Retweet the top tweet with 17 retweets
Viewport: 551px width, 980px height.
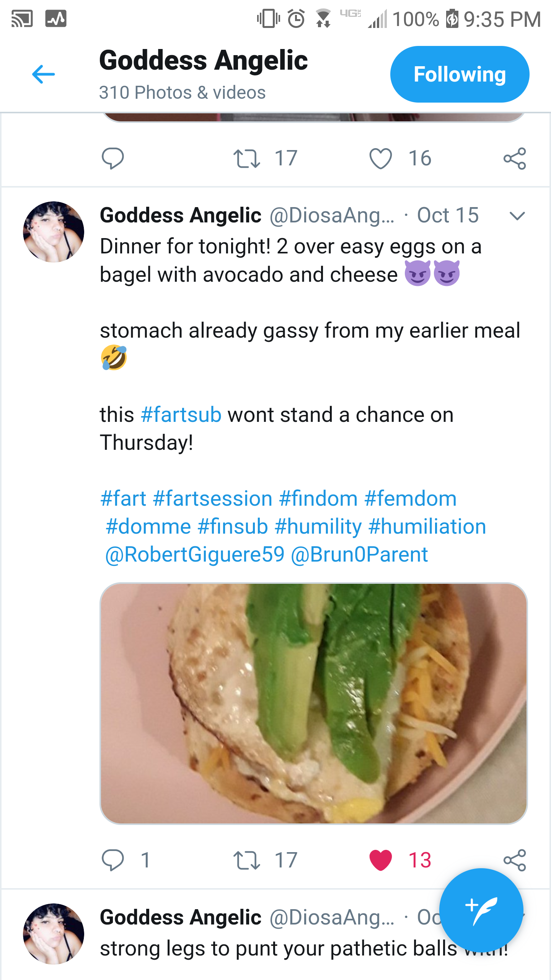(x=247, y=158)
